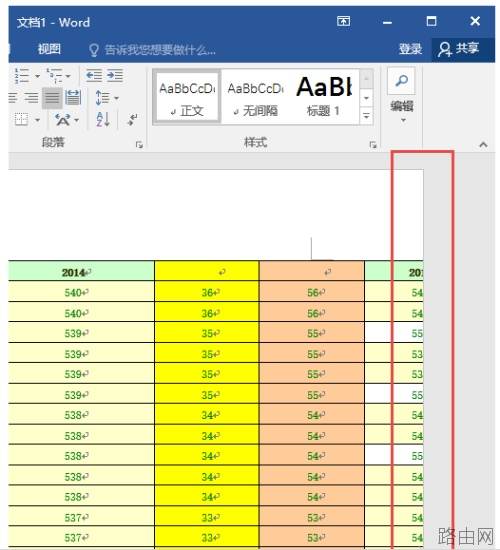Open the 段落 paragraph dialog launcher
This screenshot has height=550, width=500.
click(139, 145)
